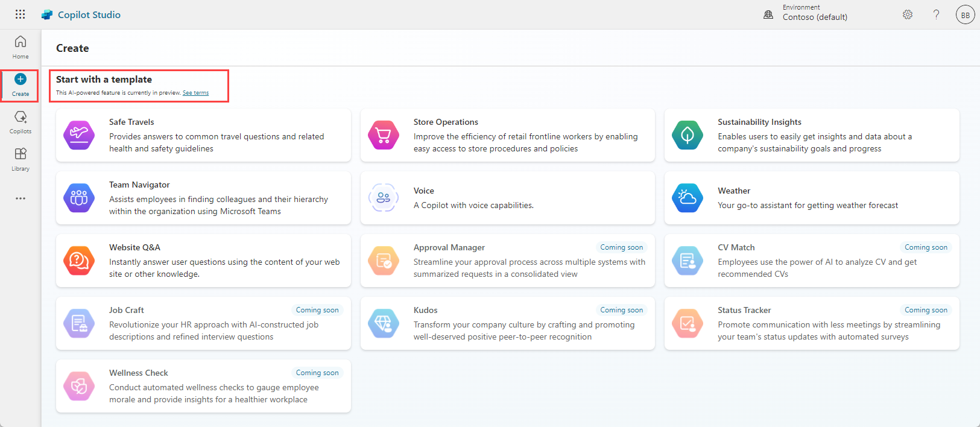Click Coming soon badge on Status Tracker
Screen dimensions: 980x427
(x=926, y=310)
